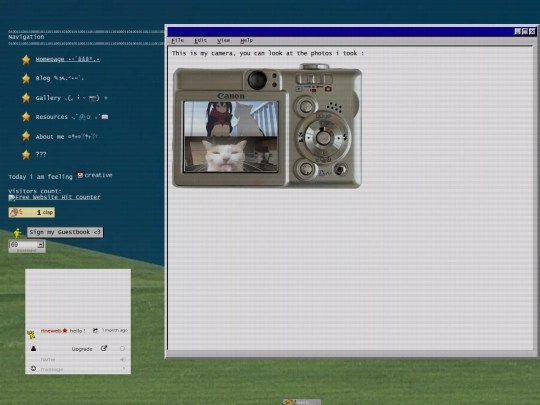This screenshot has height=405, width=540.
Task: Click the creative mood icon
Action: 80,175
